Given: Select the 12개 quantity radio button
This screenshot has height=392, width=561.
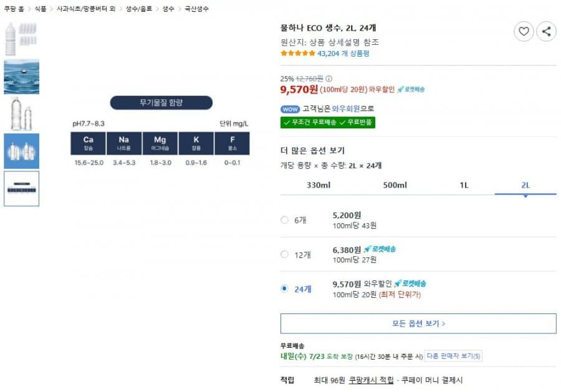Looking at the screenshot, I should pyautogui.click(x=284, y=254).
